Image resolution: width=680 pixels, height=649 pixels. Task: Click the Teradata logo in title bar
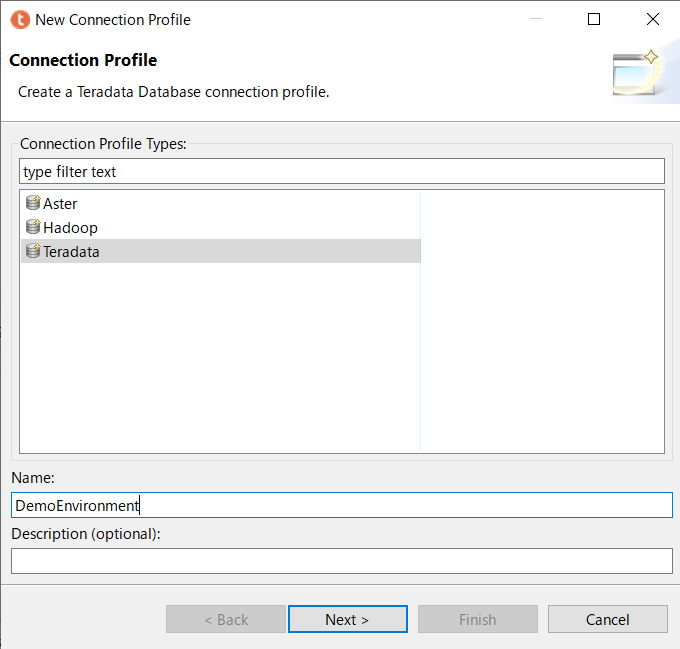(19, 19)
